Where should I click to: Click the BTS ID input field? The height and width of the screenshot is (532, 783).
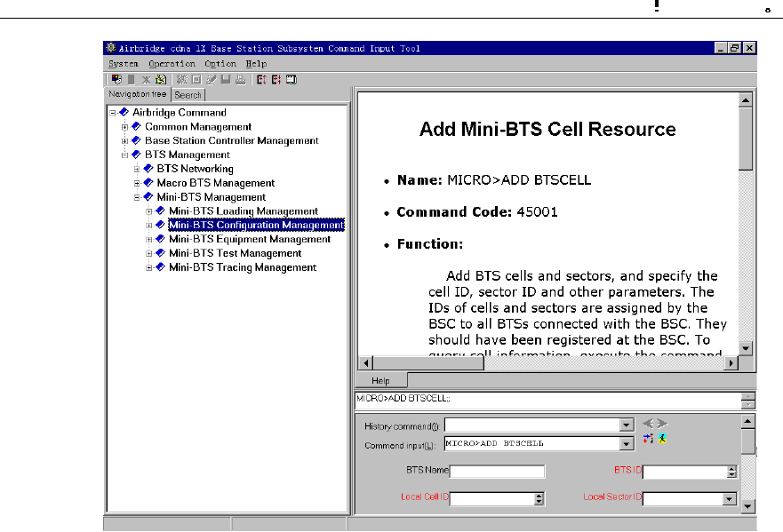(x=685, y=472)
